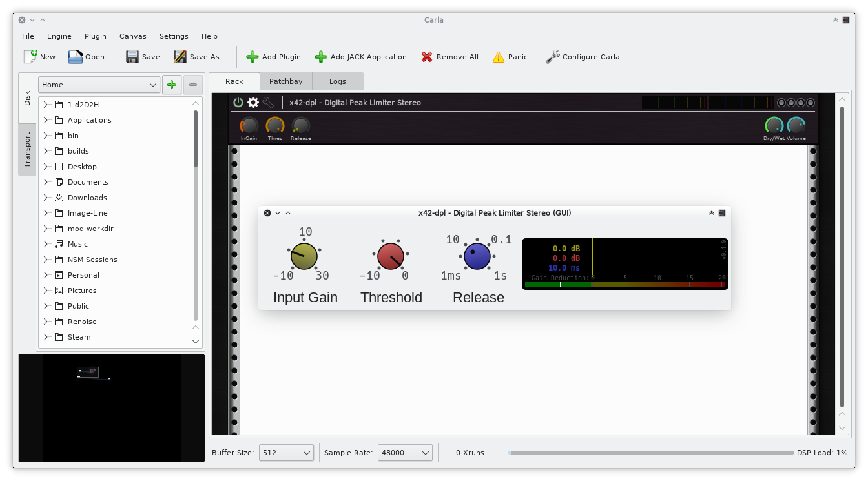Switch to the Logs tab

[338, 81]
